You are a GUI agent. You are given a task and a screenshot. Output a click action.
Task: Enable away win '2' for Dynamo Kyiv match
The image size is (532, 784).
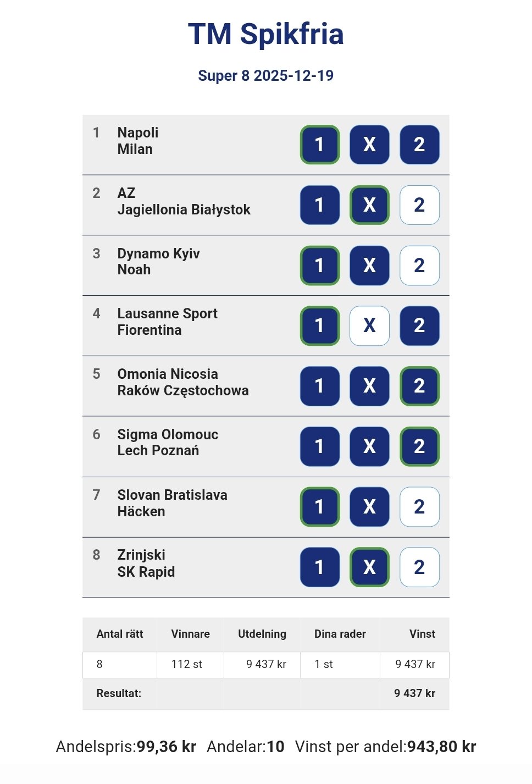(419, 266)
